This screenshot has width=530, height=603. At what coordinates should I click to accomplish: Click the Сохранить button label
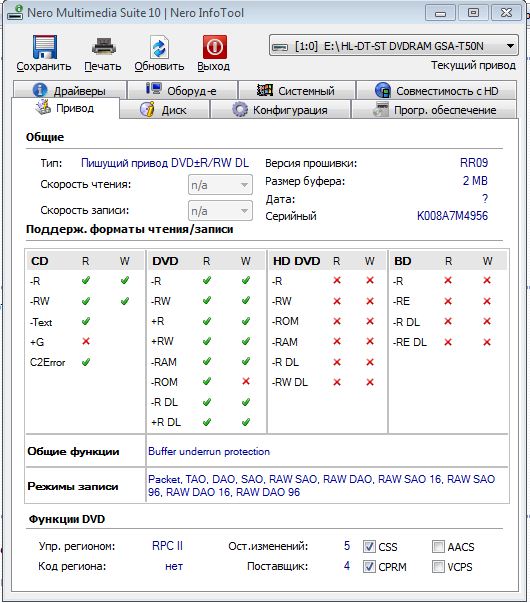point(44,67)
